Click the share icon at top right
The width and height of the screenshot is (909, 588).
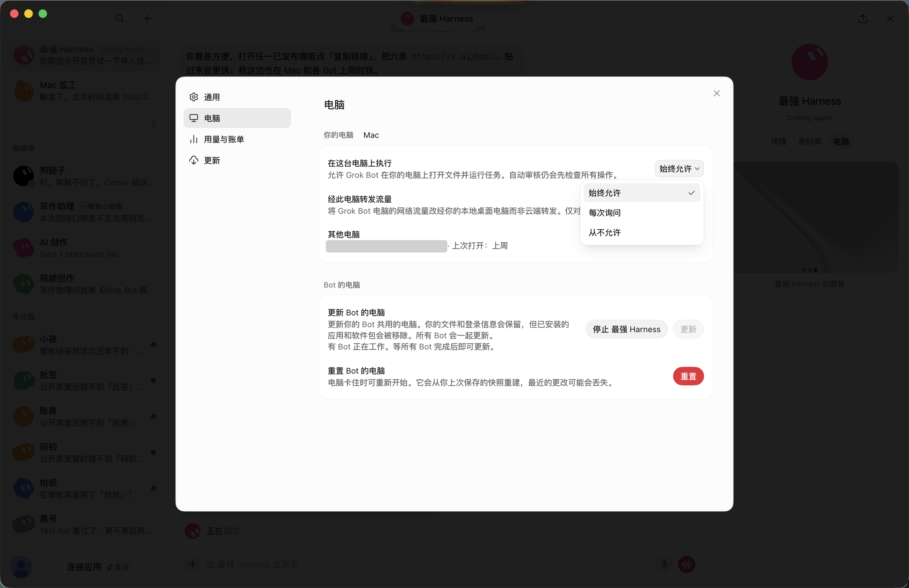(863, 19)
